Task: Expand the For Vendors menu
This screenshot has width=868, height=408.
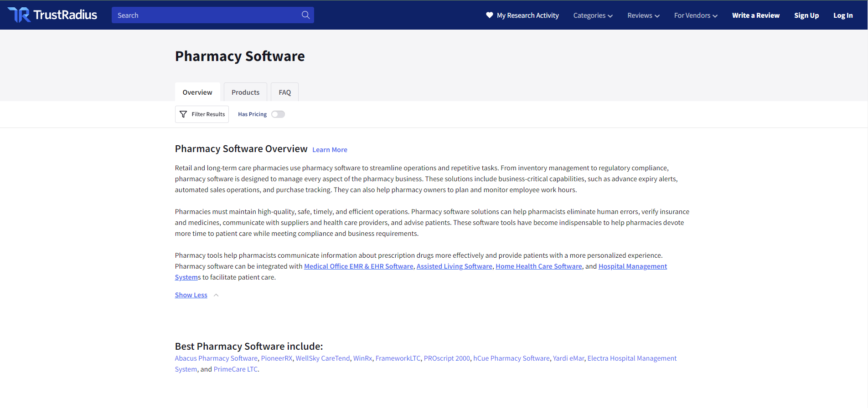Action: coord(696,15)
